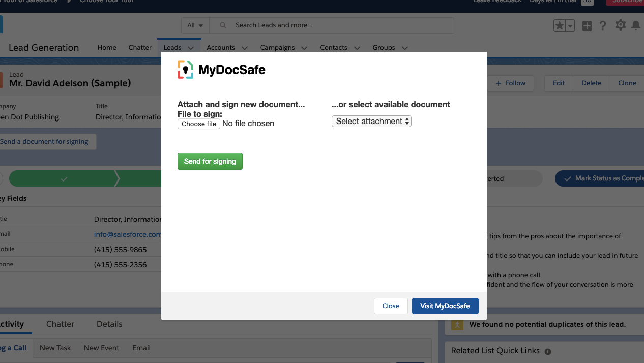Click the Related List Quick Links info icon
This screenshot has width=644, height=363.
[548, 351]
